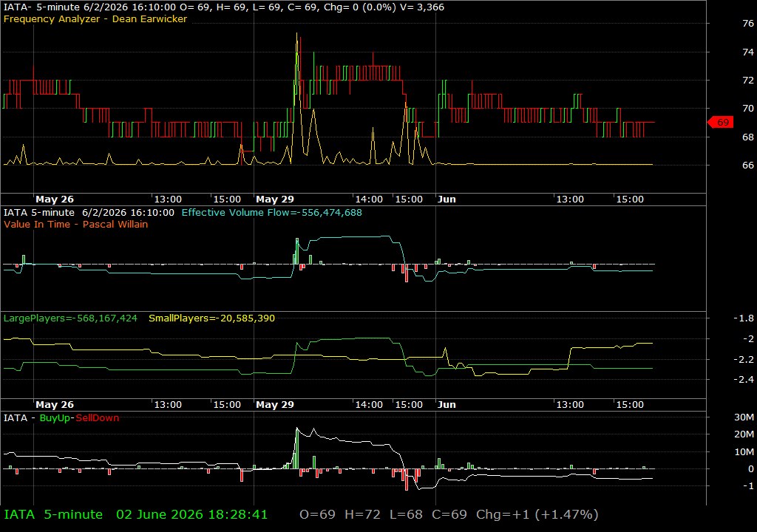Click the 66 price level on the right scale
The width and height of the screenshot is (757, 532).
(x=748, y=165)
